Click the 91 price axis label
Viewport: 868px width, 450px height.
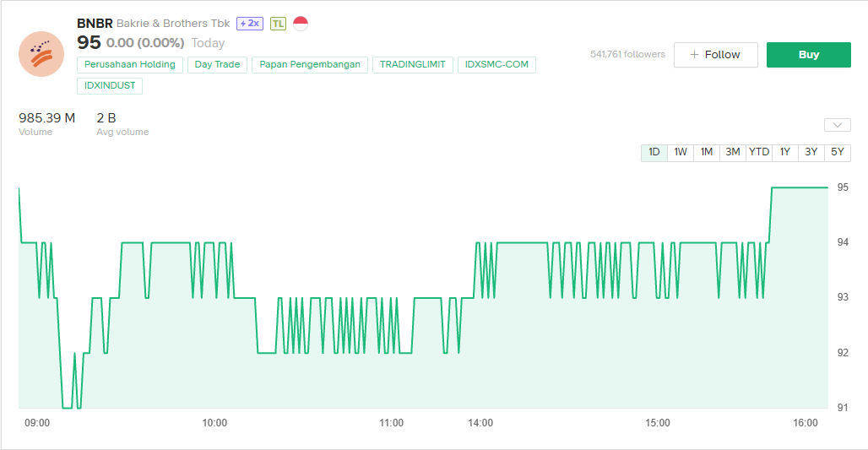843,408
